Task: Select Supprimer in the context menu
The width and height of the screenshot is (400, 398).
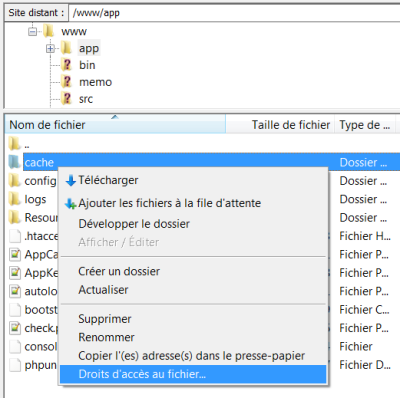Action: [105, 319]
